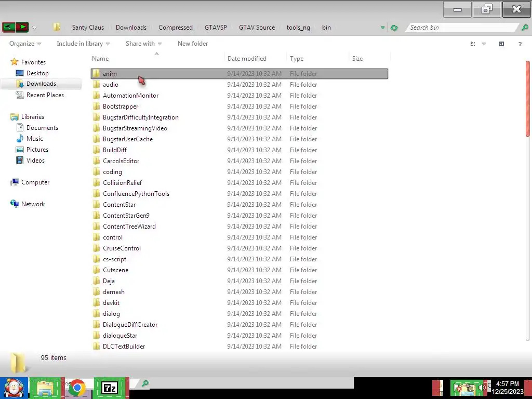Click BugstarStreamingVideo folder name
The height and width of the screenshot is (399, 532).
[x=135, y=128]
